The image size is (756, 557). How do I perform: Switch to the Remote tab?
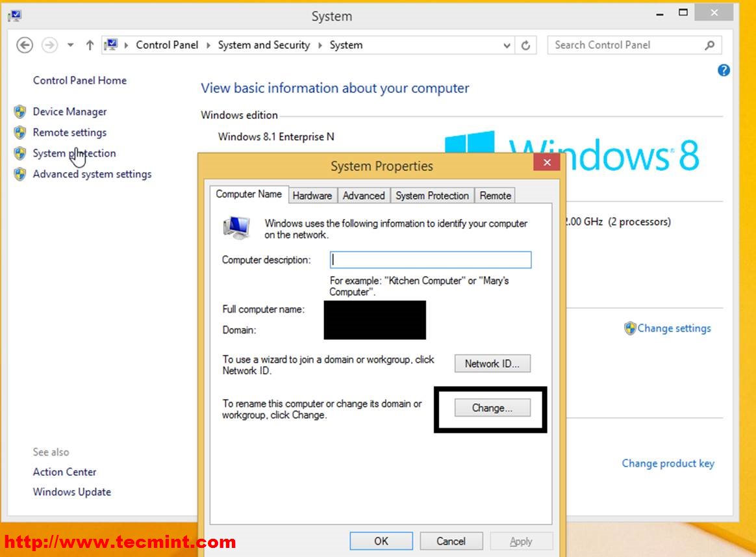click(x=495, y=196)
